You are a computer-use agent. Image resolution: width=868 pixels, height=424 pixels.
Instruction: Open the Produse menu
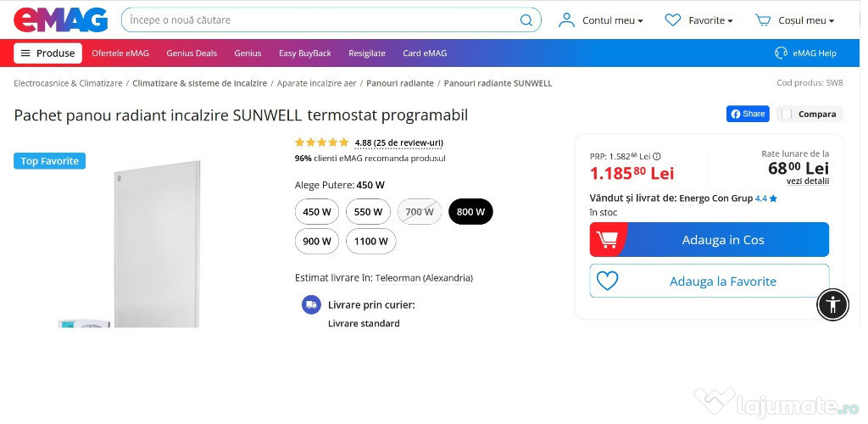(47, 53)
